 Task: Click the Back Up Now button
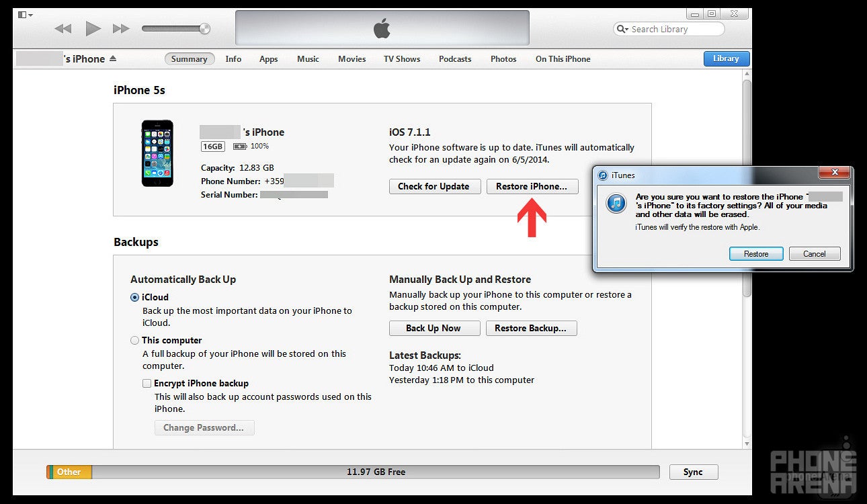click(x=433, y=328)
